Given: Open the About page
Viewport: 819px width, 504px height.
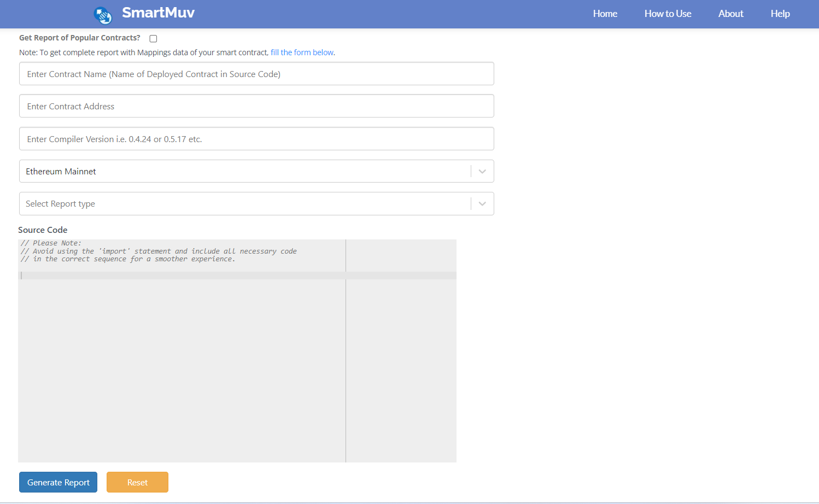Looking at the screenshot, I should (730, 14).
